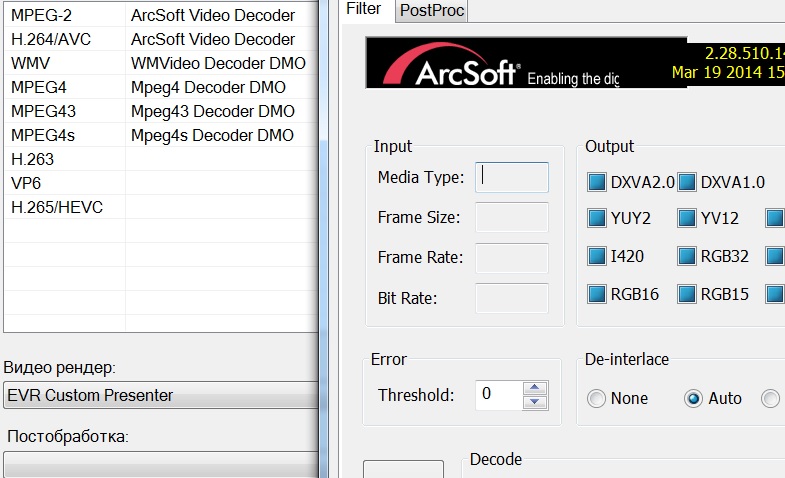Open the Filter tab
The height and width of the screenshot is (478, 785).
362,9
